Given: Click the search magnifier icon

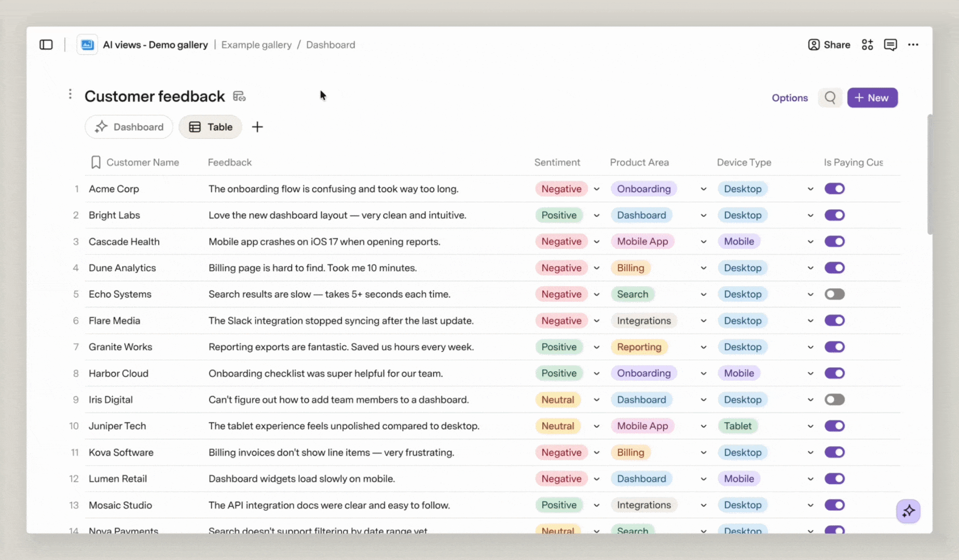Looking at the screenshot, I should (830, 97).
